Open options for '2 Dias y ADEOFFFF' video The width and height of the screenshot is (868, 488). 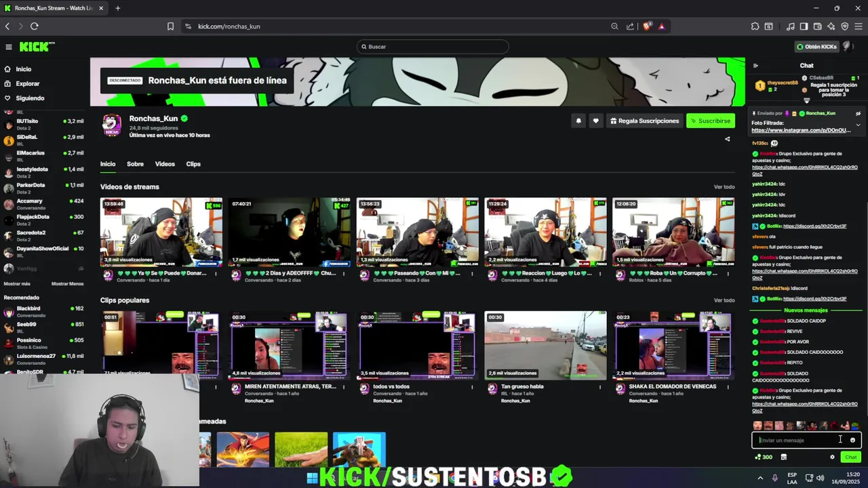344,274
